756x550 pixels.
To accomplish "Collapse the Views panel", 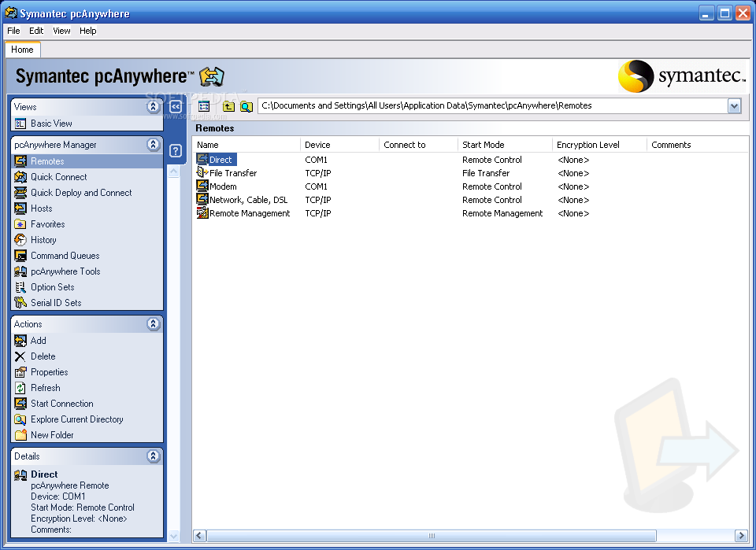I will [154, 107].
